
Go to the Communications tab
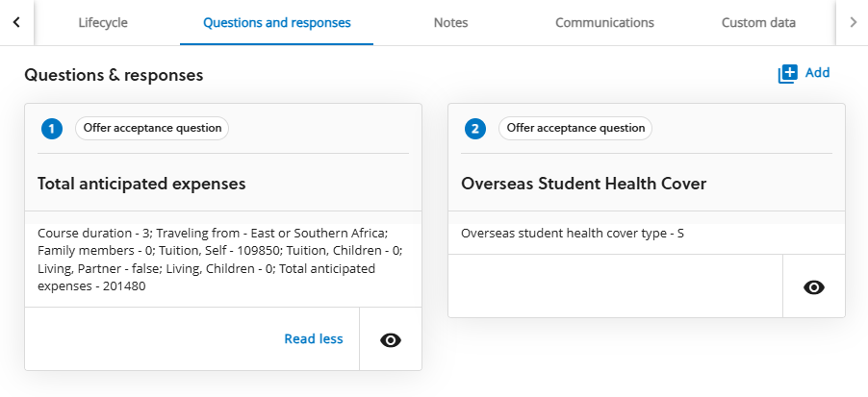(x=604, y=23)
